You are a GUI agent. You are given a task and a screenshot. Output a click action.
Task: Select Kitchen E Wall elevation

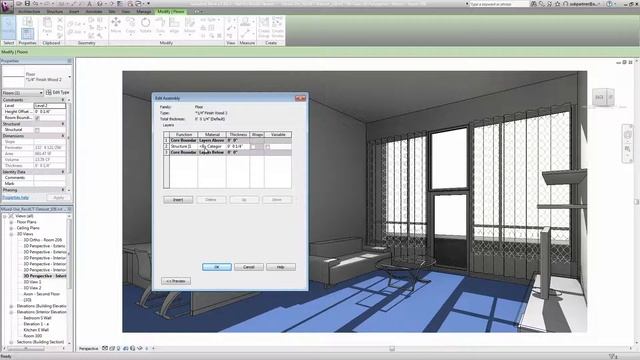click(x=36, y=330)
